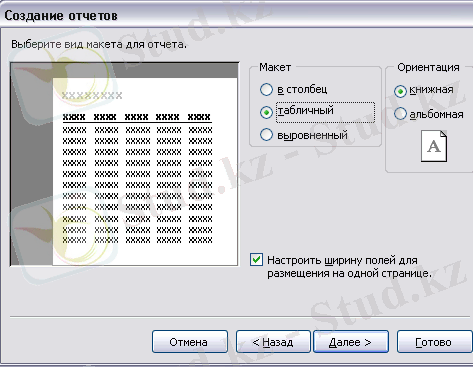Click the "Макет" group label
This screenshot has height=367, width=473.
(275, 67)
